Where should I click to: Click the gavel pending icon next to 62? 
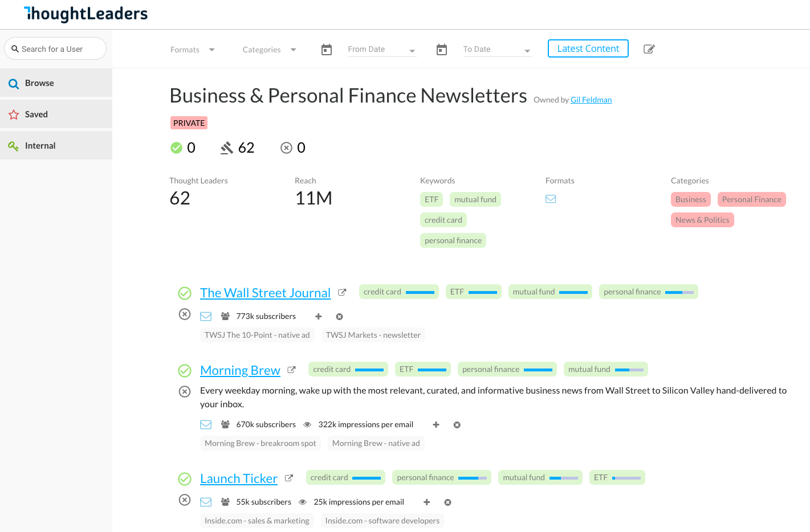[x=227, y=148]
